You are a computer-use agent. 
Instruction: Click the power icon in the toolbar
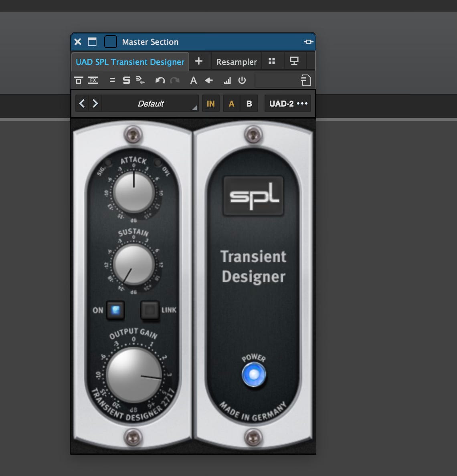242,81
